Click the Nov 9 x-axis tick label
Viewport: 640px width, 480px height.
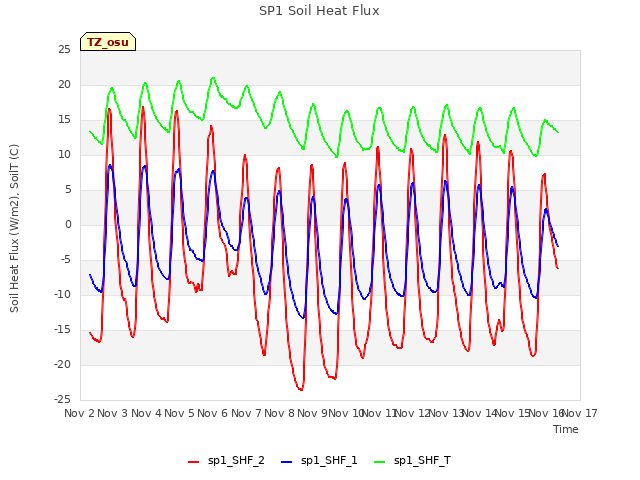click(312, 413)
